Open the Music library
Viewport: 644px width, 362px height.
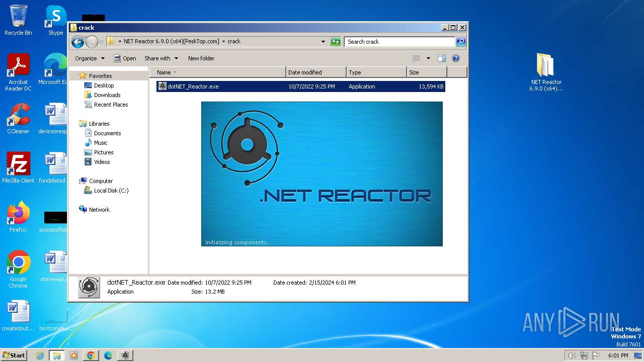[x=101, y=143]
